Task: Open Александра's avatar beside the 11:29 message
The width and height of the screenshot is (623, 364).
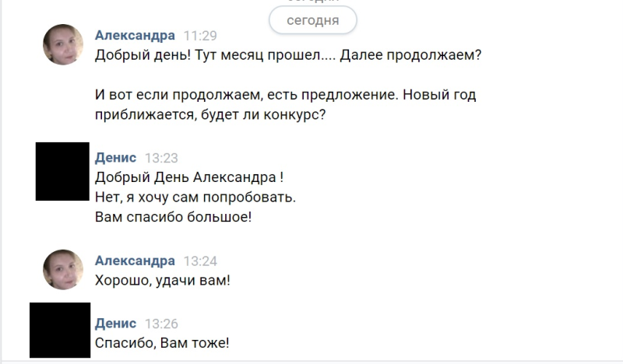Action: [x=63, y=44]
